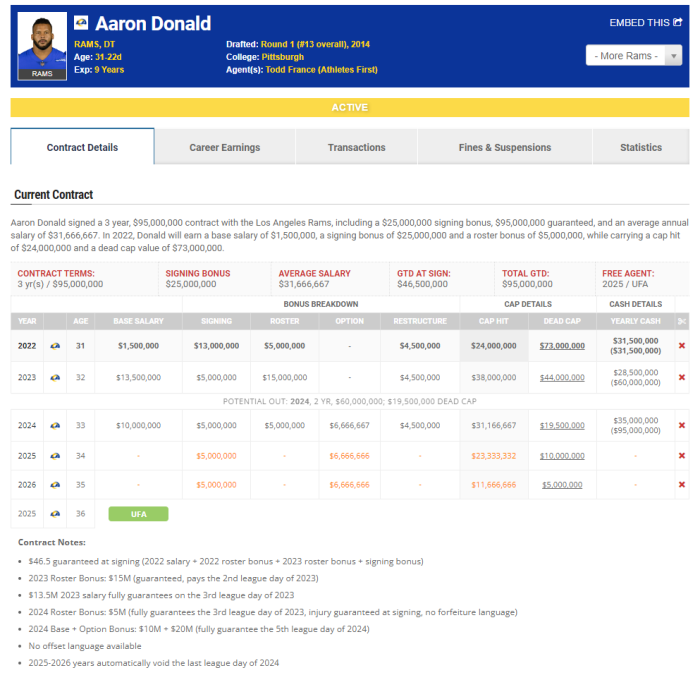This screenshot has width=700, height=680.
Task: Click the green UFA badge
Action: point(138,513)
